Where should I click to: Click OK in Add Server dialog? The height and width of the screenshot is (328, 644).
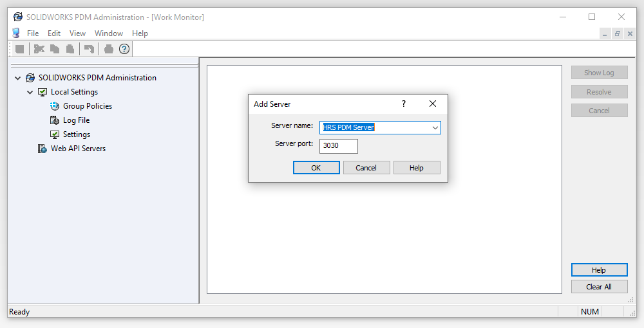(316, 168)
